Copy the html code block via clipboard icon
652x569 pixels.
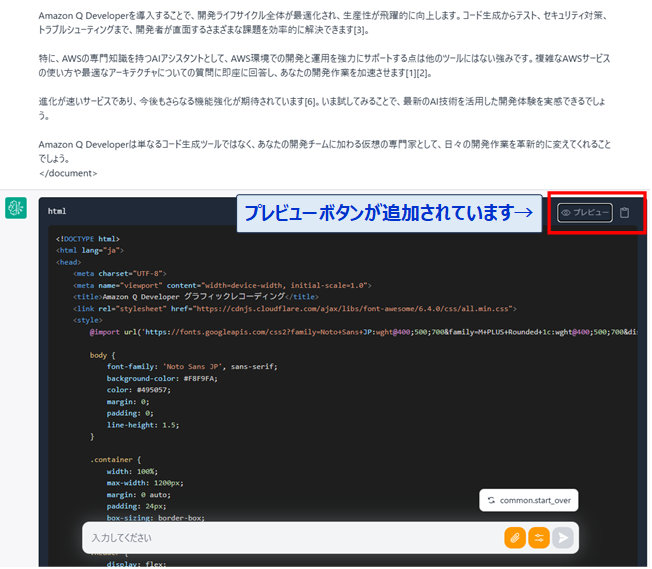point(624,213)
